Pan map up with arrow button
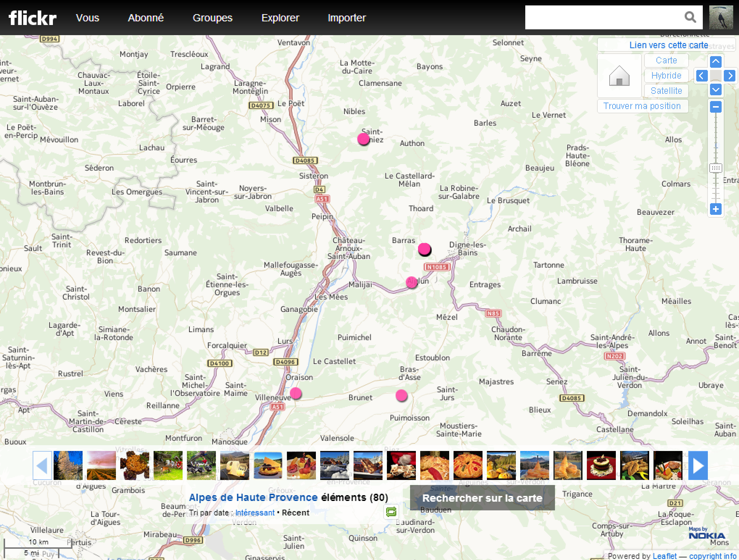The height and width of the screenshot is (560, 739). click(715, 62)
